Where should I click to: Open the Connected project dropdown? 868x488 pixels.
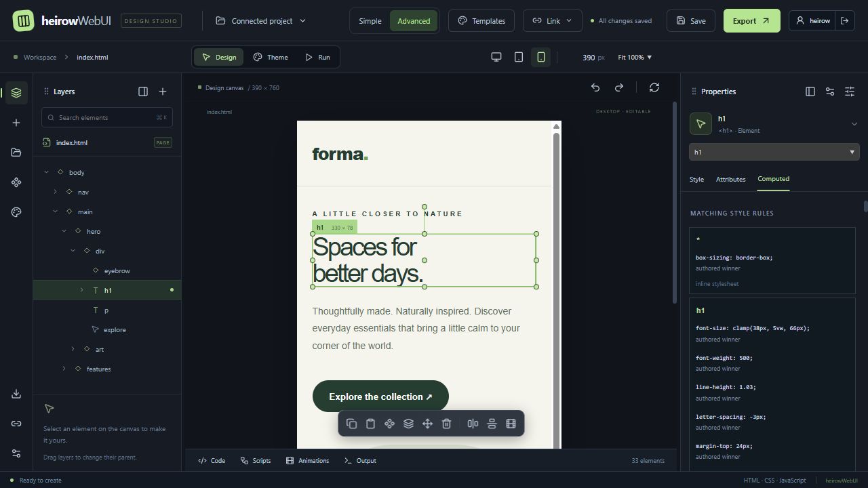[261, 21]
